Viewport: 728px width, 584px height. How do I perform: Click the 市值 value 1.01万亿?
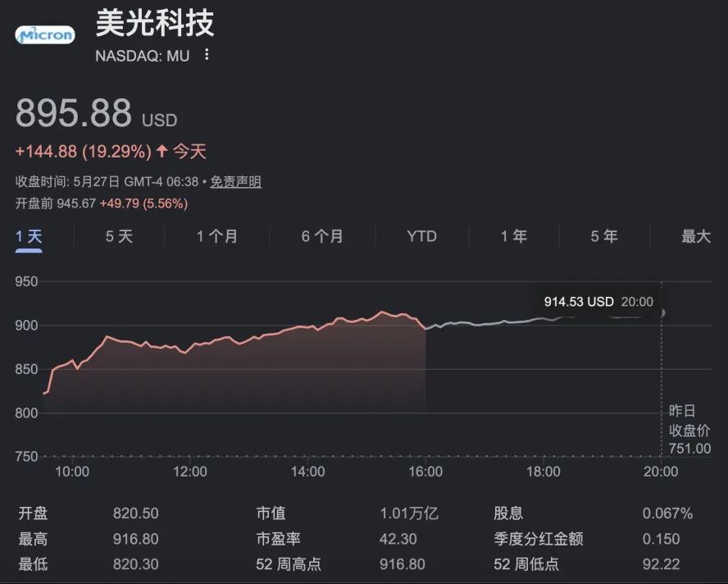click(409, 513)
